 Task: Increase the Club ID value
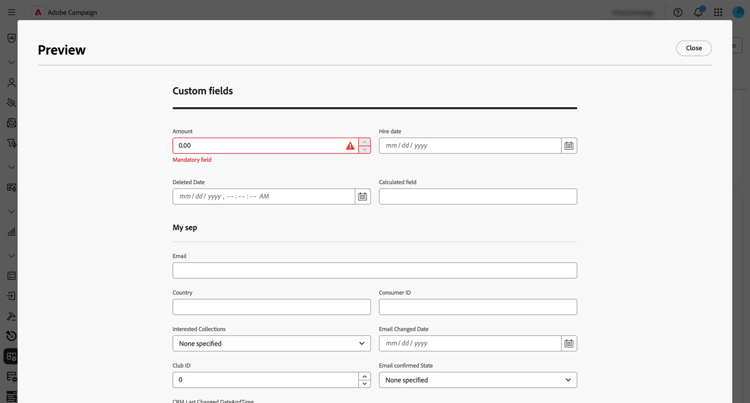point(364,376)
